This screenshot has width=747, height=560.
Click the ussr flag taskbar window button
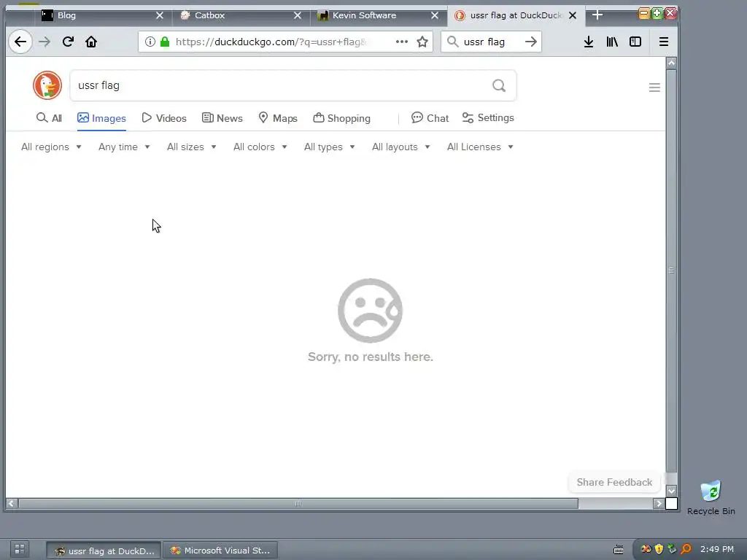[x=104, y=550]
